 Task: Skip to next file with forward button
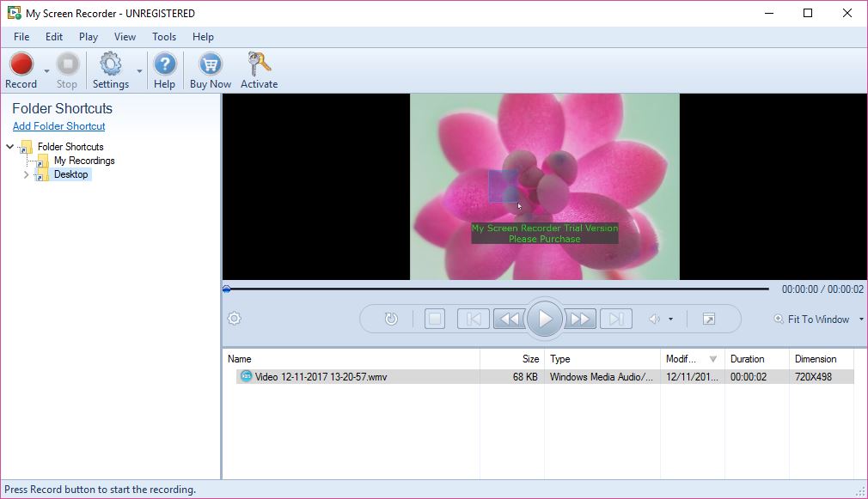tap(615, 318)
